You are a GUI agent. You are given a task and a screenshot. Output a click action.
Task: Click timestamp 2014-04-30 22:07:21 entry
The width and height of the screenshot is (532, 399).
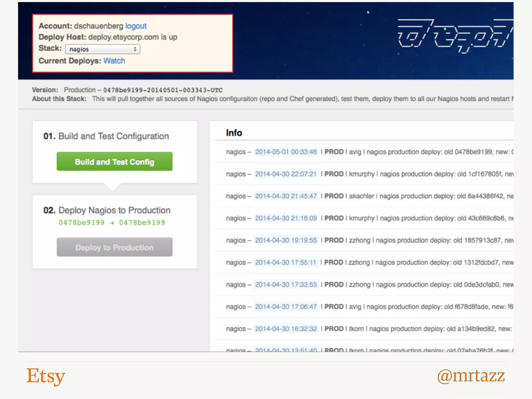pyautogui.click(x=286, y=174)
